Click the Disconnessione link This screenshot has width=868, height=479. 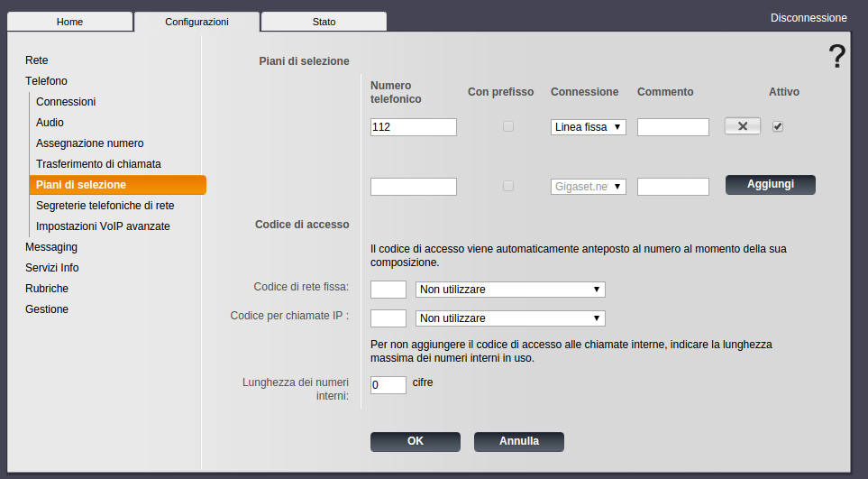coord(809,18)
